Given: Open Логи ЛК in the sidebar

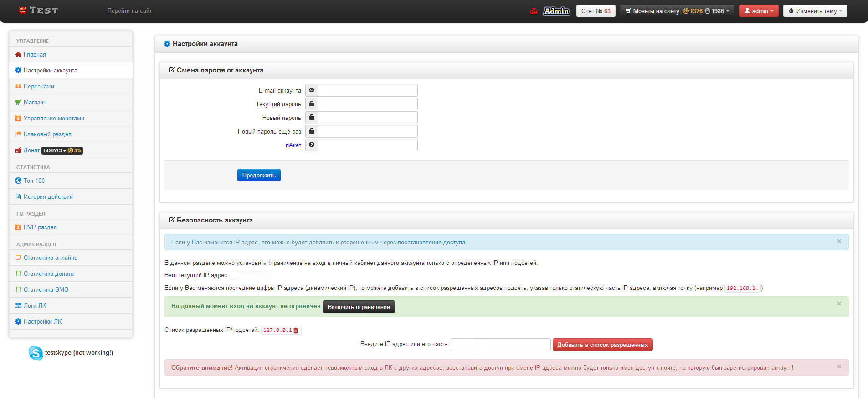Looking at the screenshot, I should pyautogui.click(x=71, y=305).
